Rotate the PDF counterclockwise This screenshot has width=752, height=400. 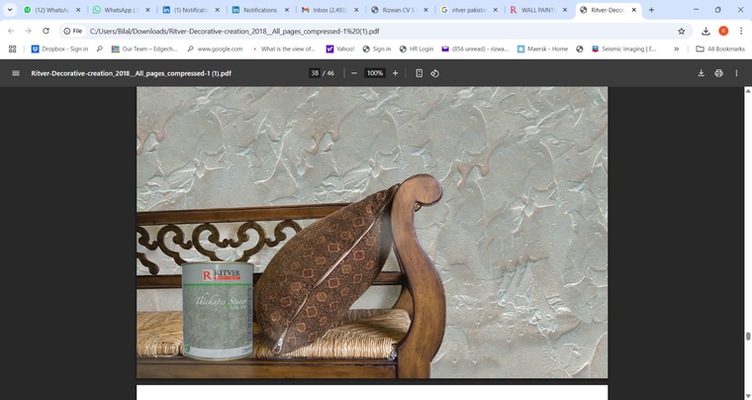tap(435, 73)
